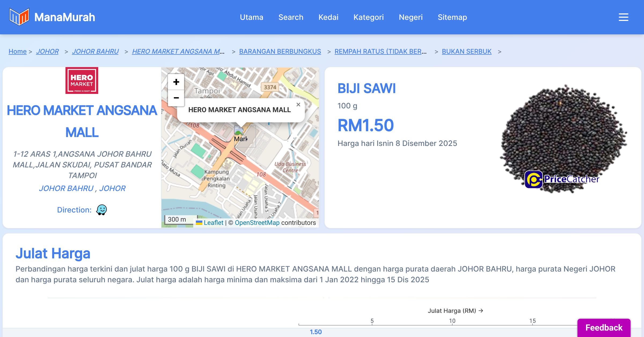Zoom out on the map

pyautogui.click(x=176, y=98)
